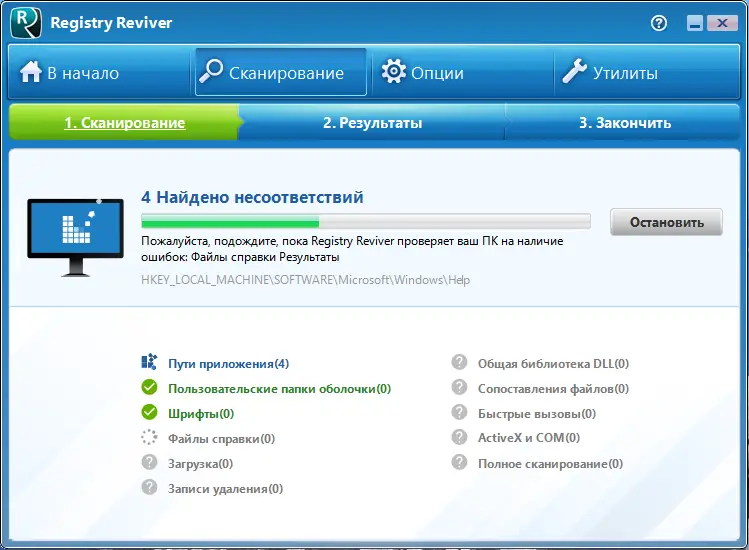Click the Registry Reviver title text
749x550 pixels.
111,22
